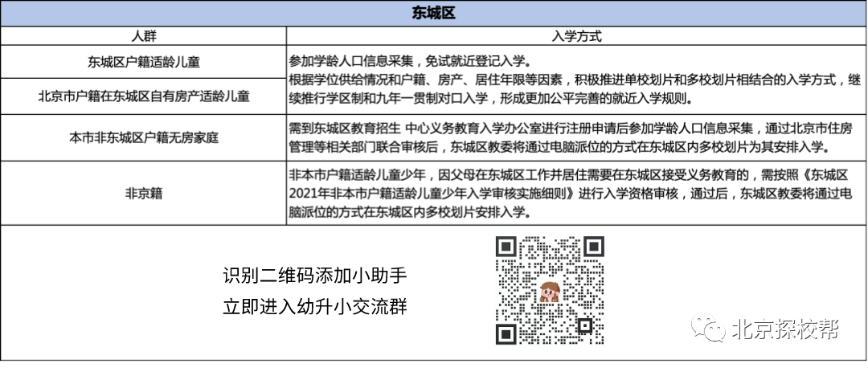This screenshot has width=868, height=368.
Task: Click the 非京籍 cell
Action: coord(143,193)
